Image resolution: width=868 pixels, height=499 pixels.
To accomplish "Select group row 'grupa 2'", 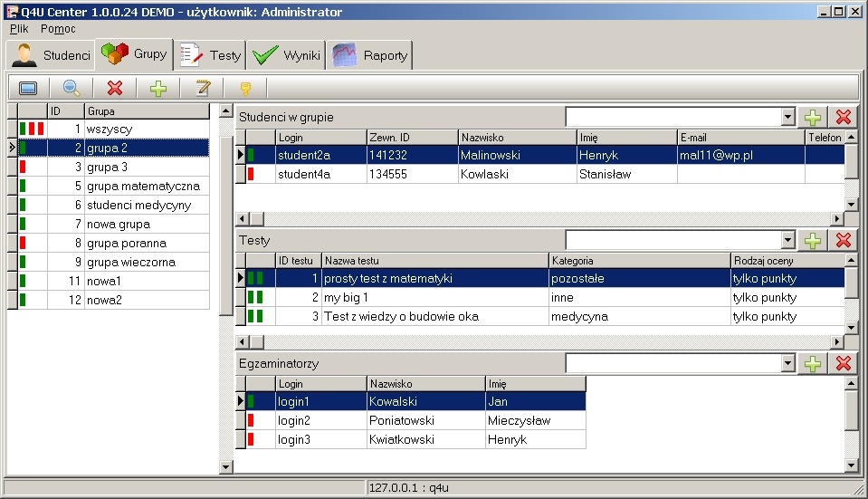I will pyautogui.click(x=113, y=148).
